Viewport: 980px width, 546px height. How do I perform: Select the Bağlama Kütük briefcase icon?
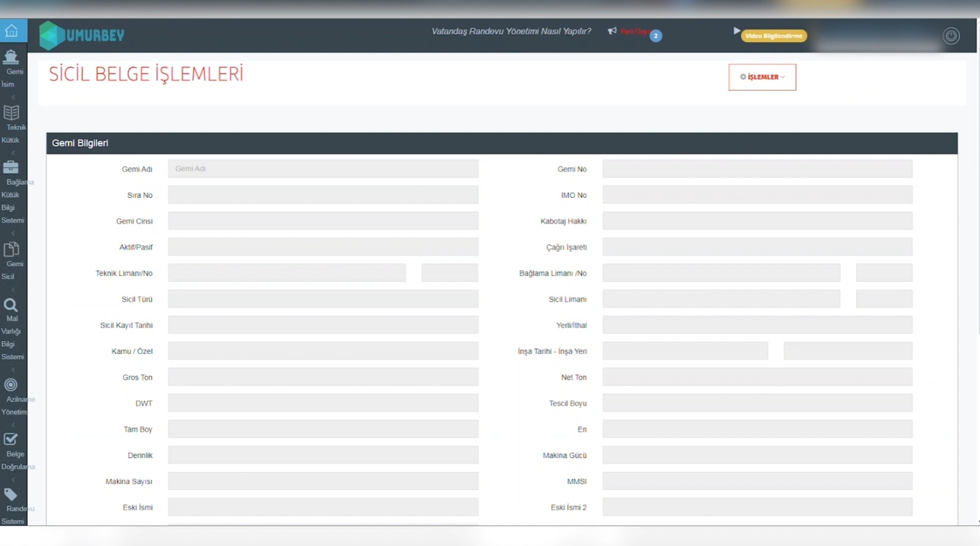11,167
